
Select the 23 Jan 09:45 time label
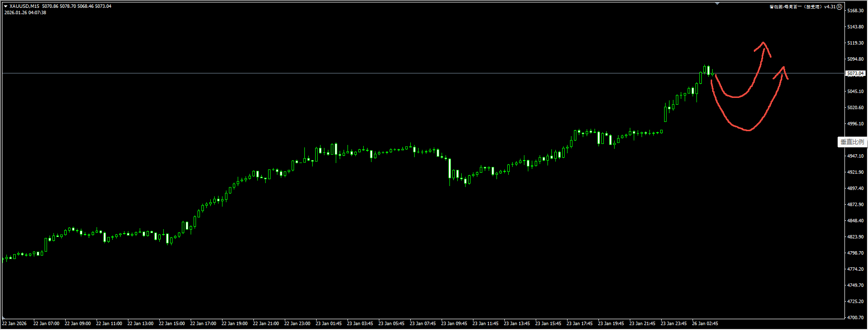[x=454, y=324]
